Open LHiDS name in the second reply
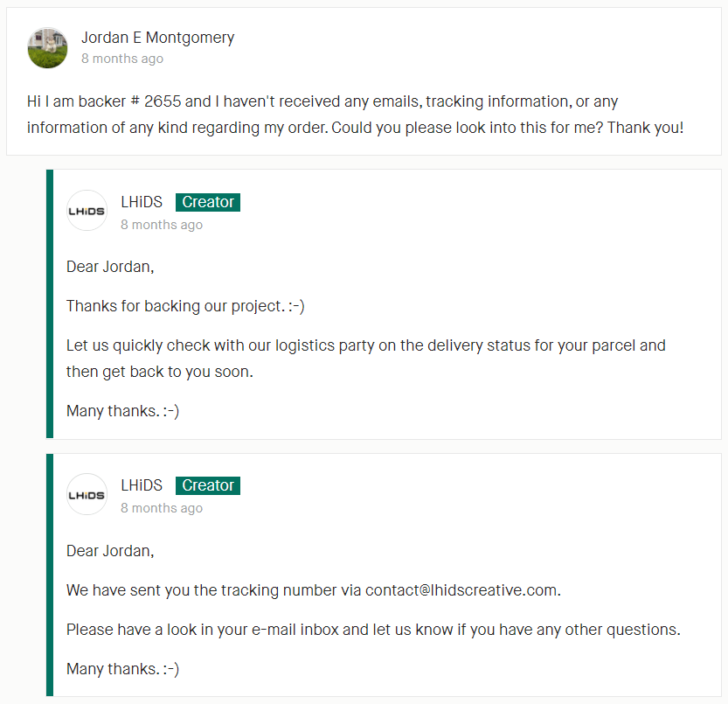Screen dimensions: 728x704 pos(142,485)
